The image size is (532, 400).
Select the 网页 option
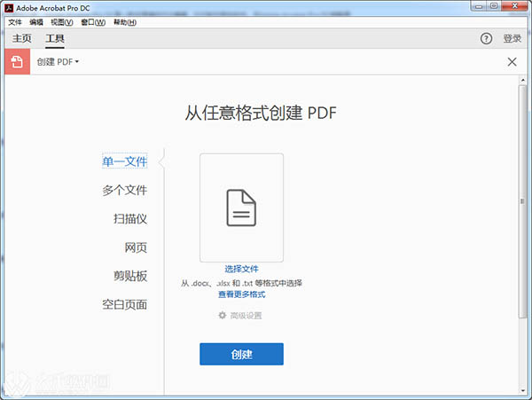point(136,247)
